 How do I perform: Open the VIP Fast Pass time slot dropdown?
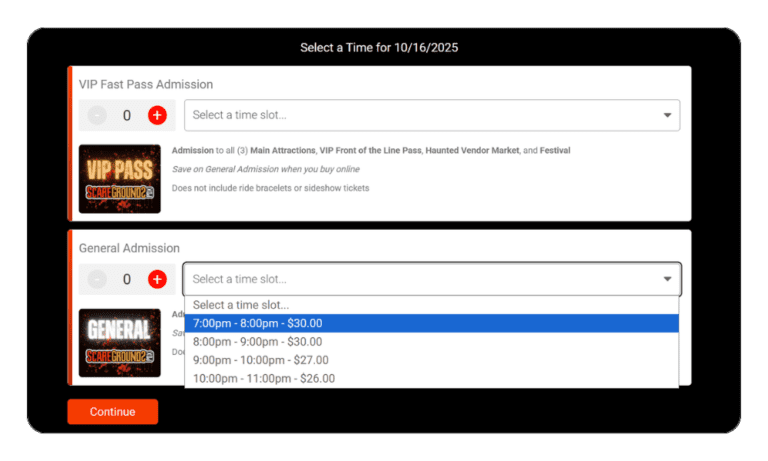(x=420, y=115)
